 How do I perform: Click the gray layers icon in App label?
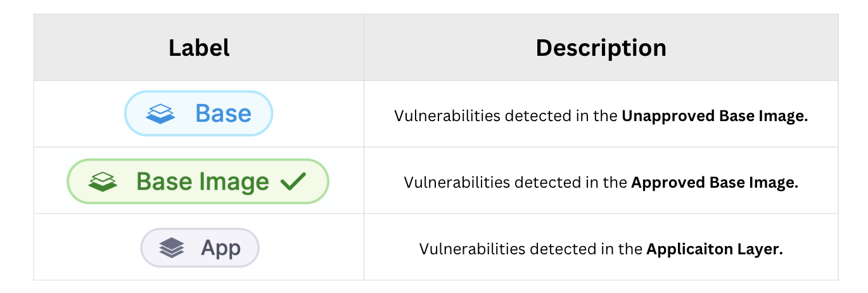[172, 248]
